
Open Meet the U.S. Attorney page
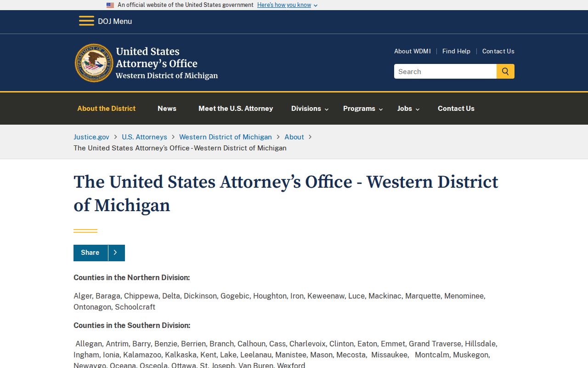click(x=236, y=109)
